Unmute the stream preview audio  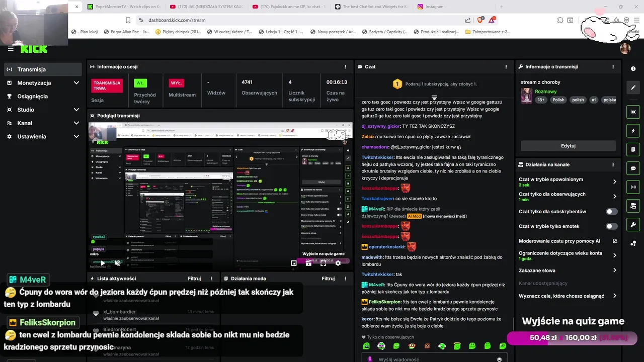(x=117, y=263)
